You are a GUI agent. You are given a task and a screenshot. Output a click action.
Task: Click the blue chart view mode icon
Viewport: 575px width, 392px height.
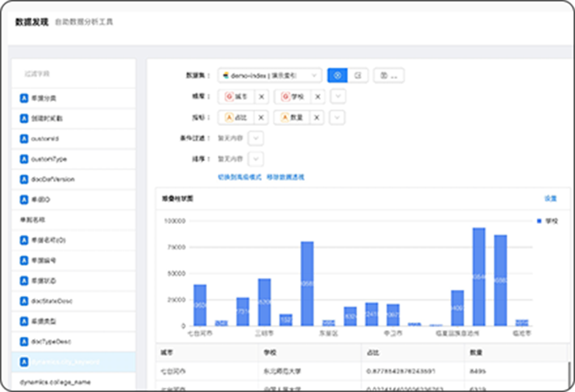click(x=337, y=76)
